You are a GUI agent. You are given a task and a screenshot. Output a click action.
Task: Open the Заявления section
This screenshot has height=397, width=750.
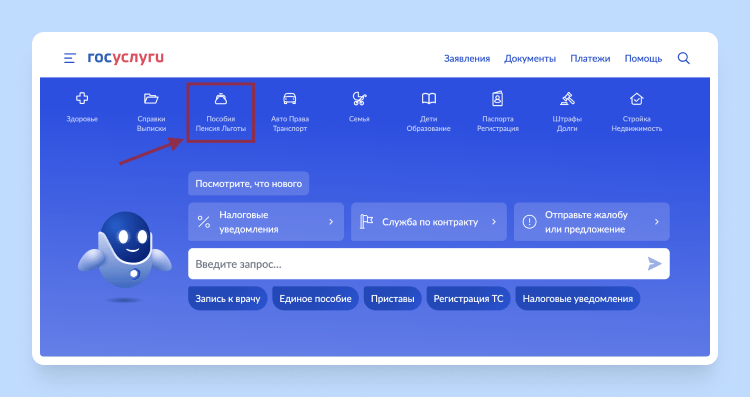pos(467,58)
